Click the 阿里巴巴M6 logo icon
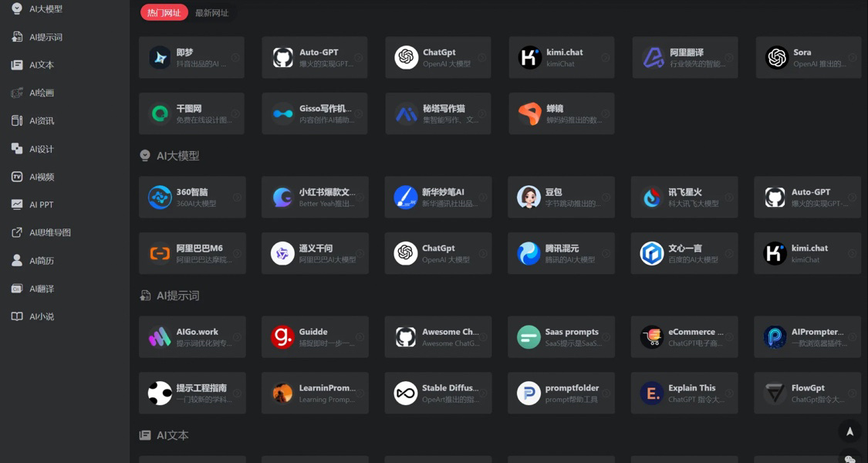868x463 pixels. coord(160,253)
